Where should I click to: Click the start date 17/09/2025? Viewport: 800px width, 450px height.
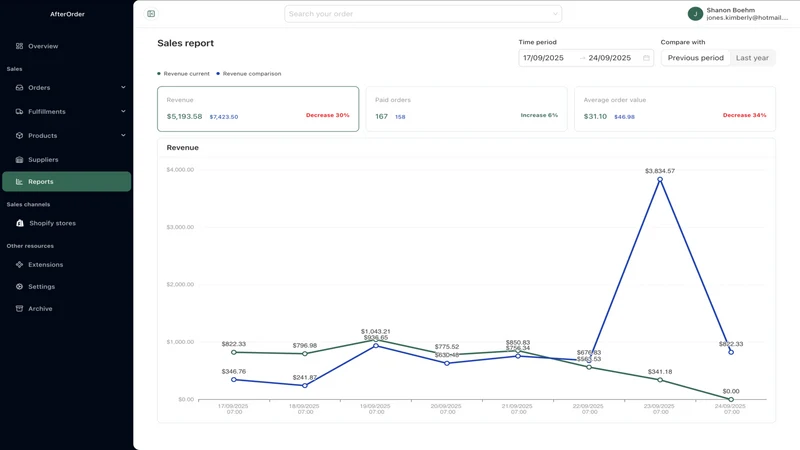tap(543, 58)
